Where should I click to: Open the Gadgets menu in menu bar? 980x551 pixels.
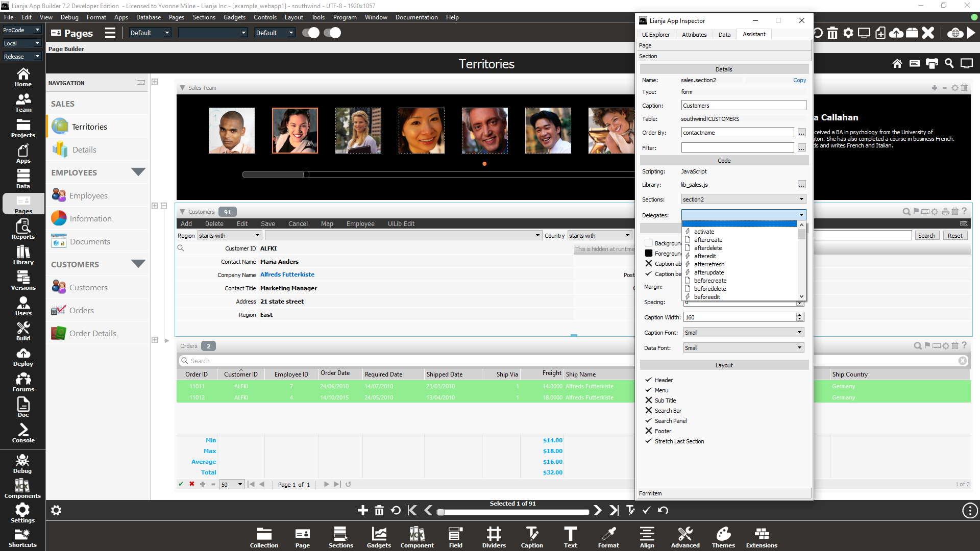click(234, 17)
